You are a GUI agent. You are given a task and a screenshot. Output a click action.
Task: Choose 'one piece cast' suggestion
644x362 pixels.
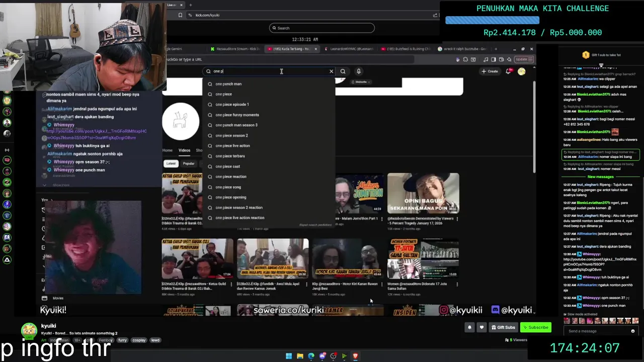click(x=269, y=166)
